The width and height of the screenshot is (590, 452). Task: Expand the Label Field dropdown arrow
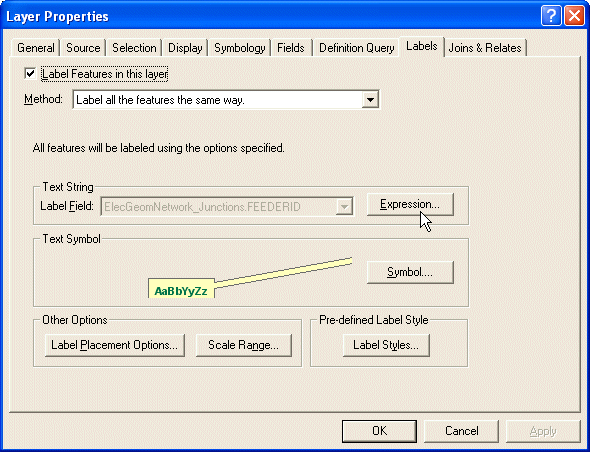pyautogui.click(x=344, y=207)
